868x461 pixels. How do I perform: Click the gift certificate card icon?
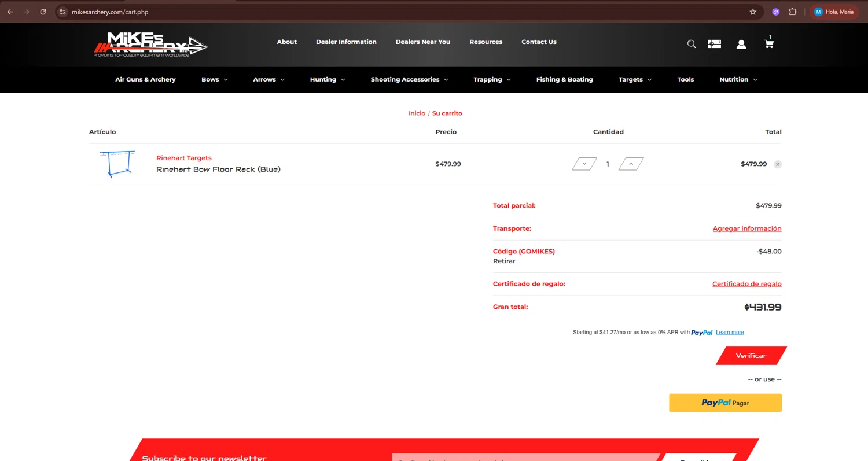(x=715, y=44)
